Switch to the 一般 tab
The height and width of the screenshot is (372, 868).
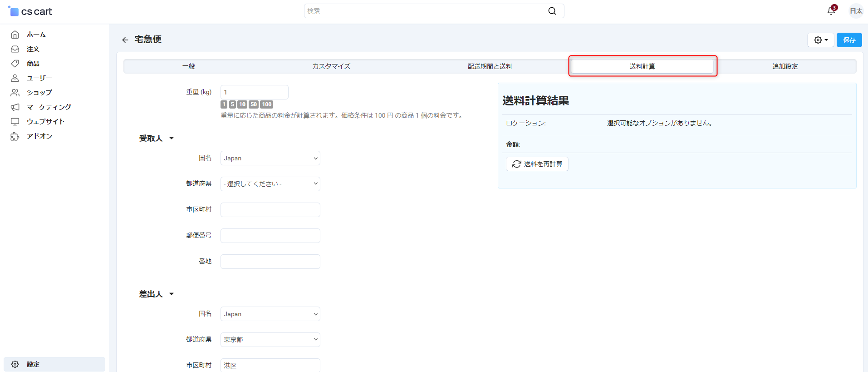pyautogui.click(x=188, y=66)
